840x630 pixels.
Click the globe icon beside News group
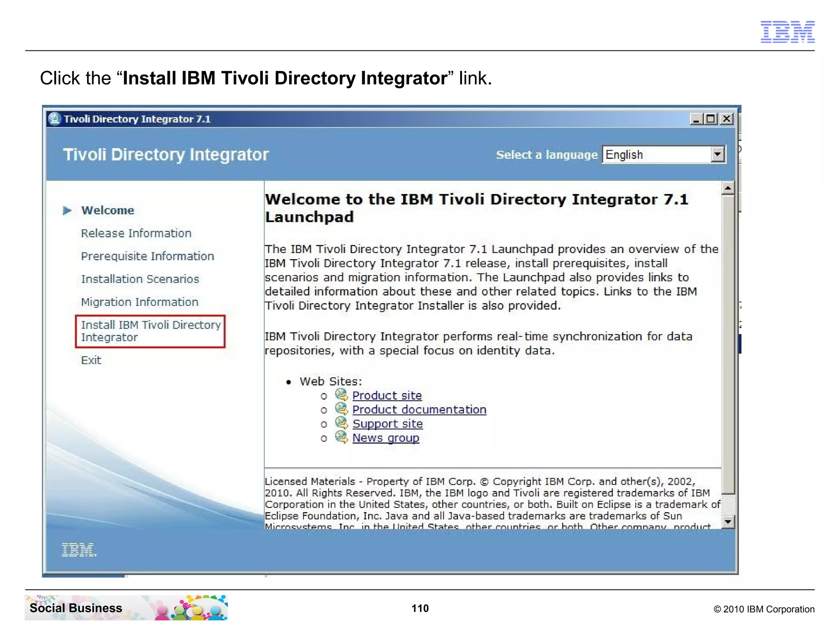point(341,437)
